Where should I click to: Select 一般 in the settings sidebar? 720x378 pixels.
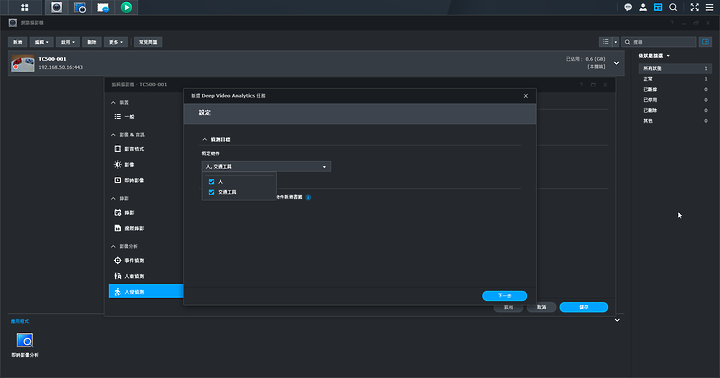146,117
